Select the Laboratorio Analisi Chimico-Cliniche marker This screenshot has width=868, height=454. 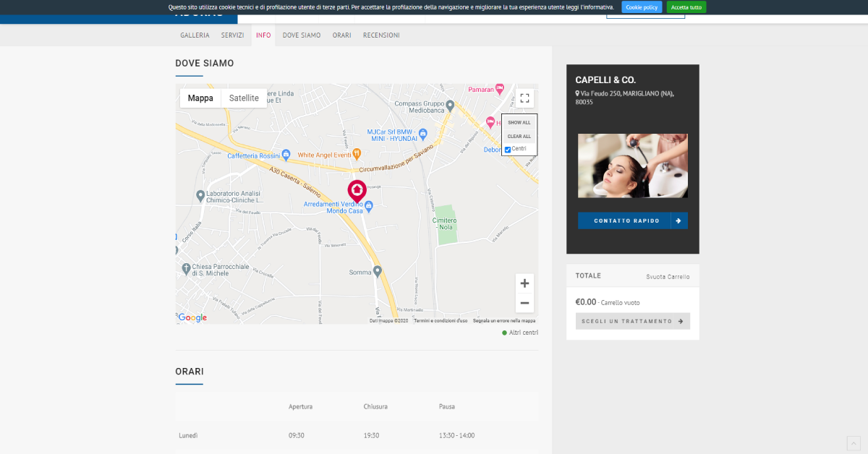[x=200, y=195]
